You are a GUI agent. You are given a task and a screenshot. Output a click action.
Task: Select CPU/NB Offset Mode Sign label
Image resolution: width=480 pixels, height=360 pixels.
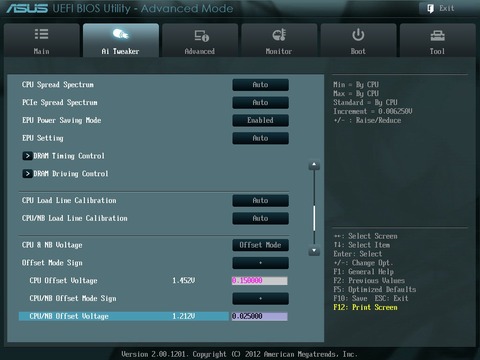[x=73, y=299]
